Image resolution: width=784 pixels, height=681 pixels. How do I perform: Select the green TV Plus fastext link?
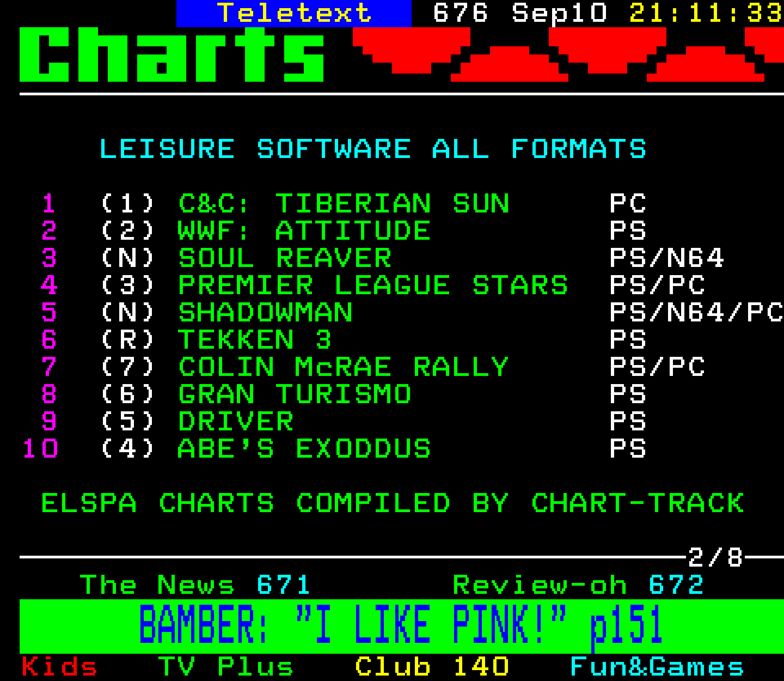click(x=225, y=667)
